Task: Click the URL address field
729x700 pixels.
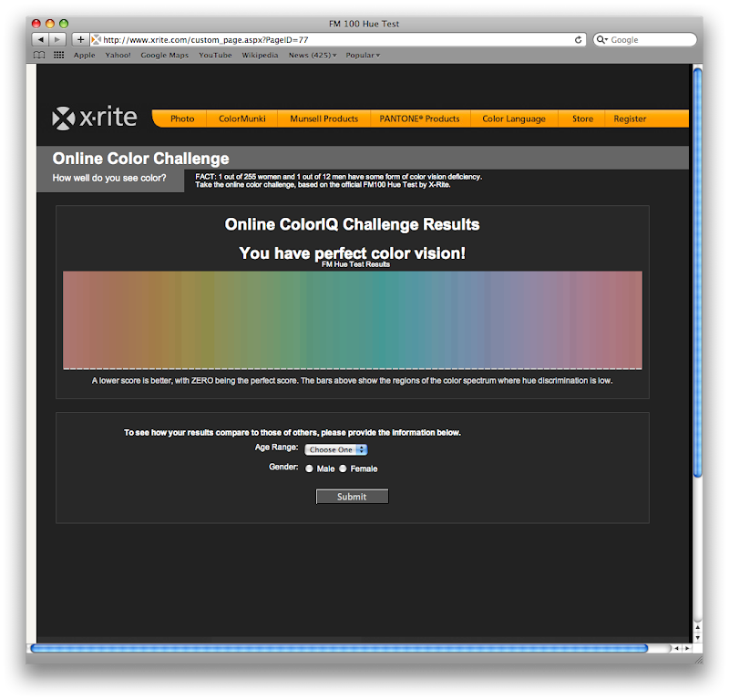Action: click(338, 39)
